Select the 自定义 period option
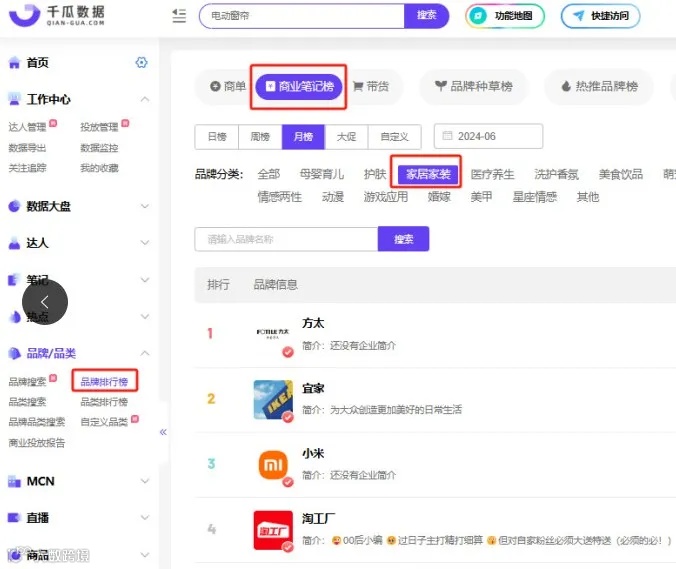 pos(394,137)
